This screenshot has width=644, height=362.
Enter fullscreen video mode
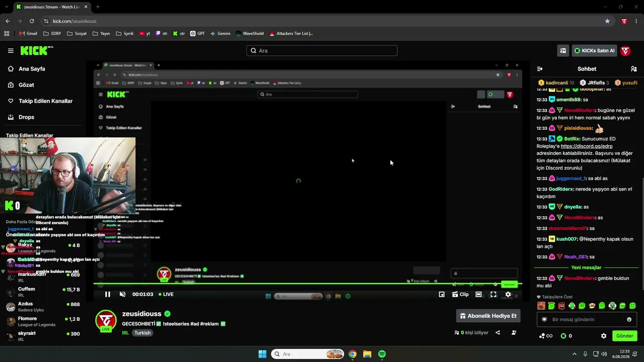494,295
